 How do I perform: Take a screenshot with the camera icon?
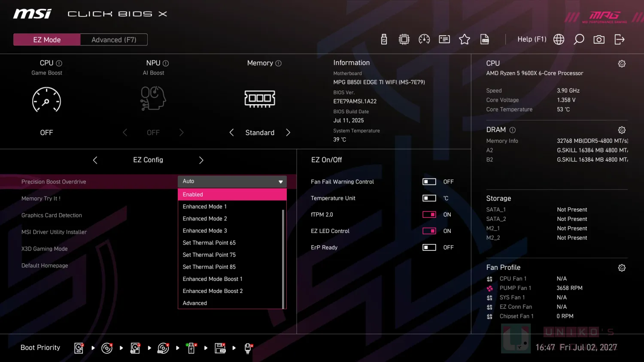(599, 39)
